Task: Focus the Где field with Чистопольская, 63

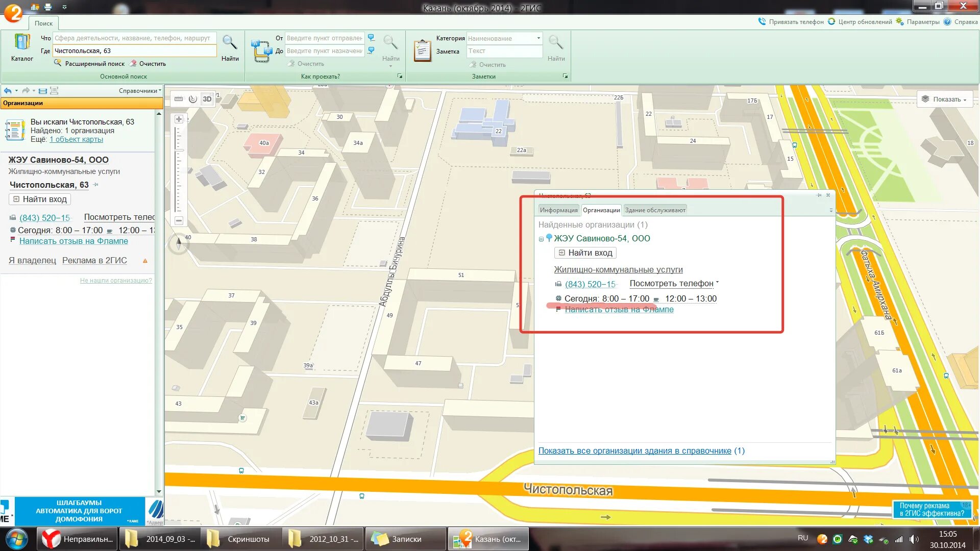Action: [135, 51]
